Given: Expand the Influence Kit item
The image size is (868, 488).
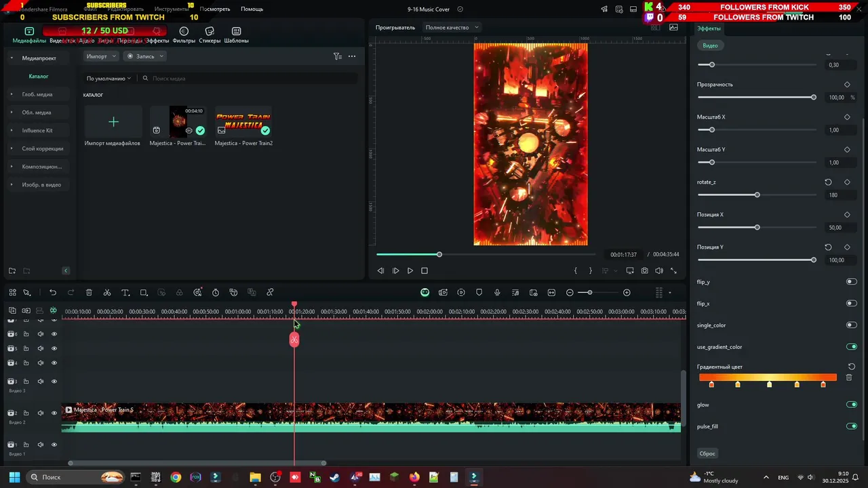Looking at the screenshot, I should (12, 130).
